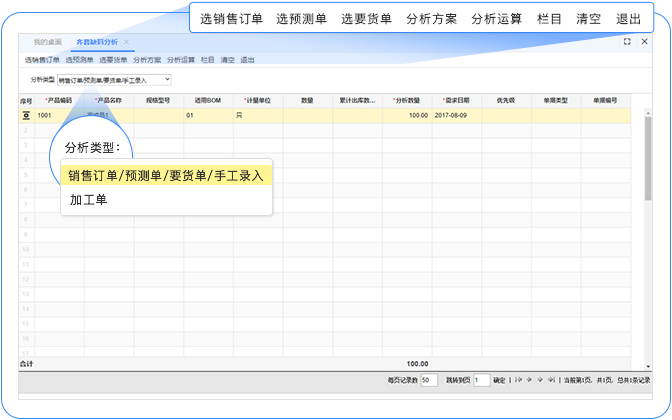This screenshot has height=420, width=672.
Task: Select the 齐套缺料分析 tab
Action: [97, 42]
